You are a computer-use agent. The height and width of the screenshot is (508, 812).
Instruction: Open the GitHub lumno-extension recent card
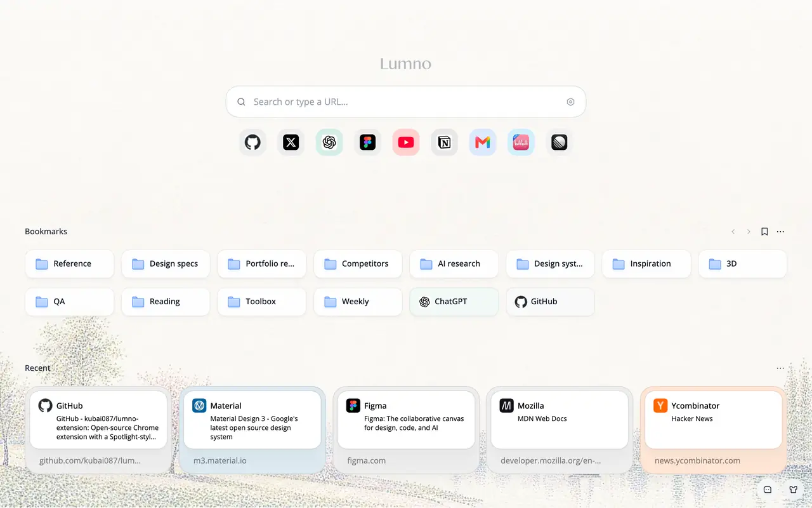98,430
